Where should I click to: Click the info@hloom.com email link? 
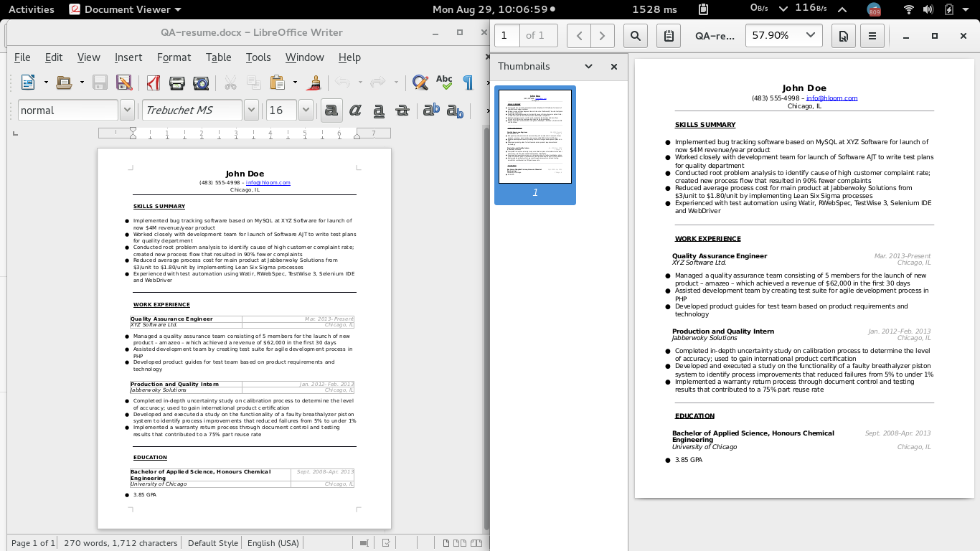point(268,182)
